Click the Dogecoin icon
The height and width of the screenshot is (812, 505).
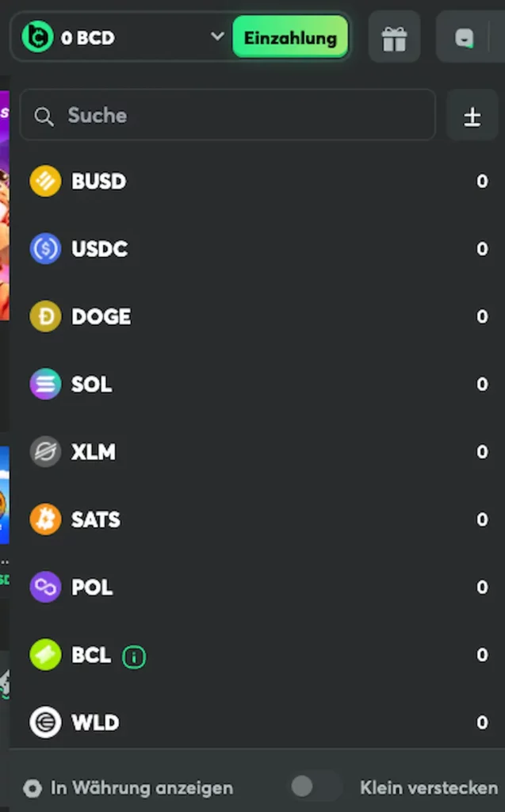click(x=45, y=316)
